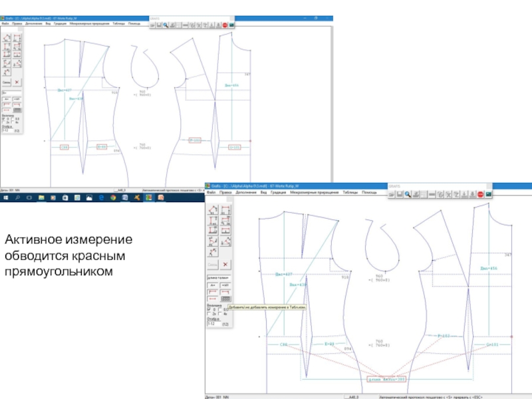
Task: Open the Windows Start menu on the taskbar
Action: 5,198
